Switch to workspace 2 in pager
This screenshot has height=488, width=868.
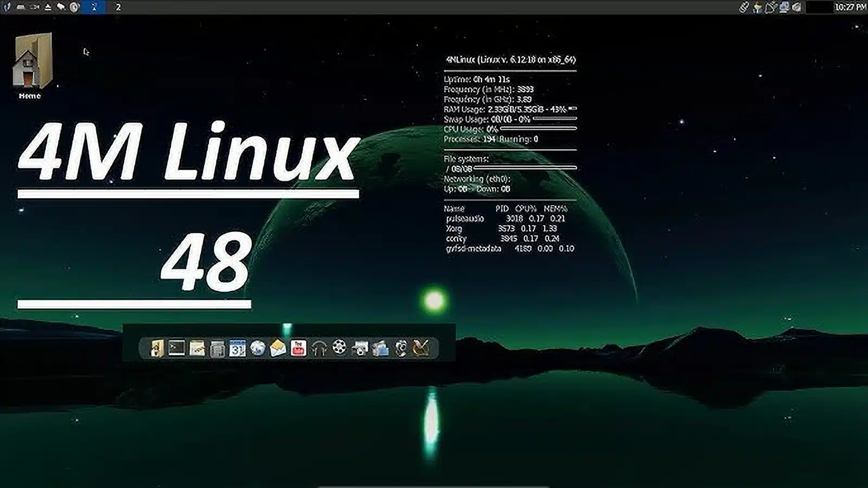(x=118, y=7)
